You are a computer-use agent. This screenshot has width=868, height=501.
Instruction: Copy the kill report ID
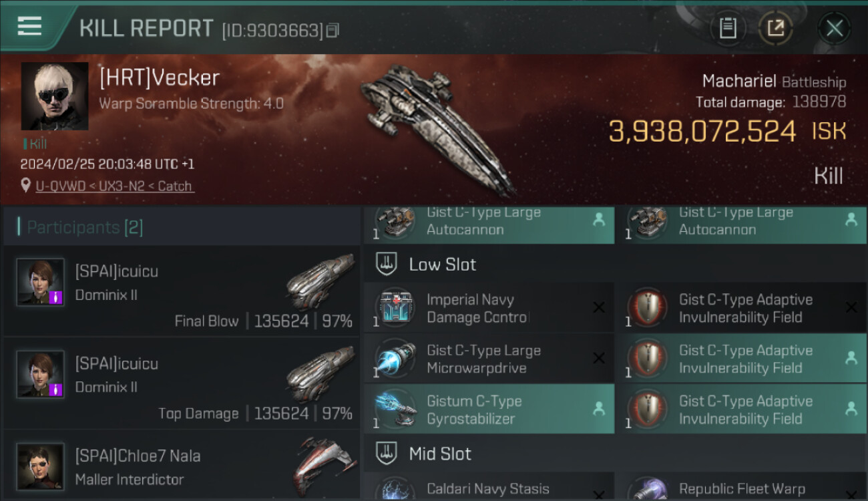(x=333, y=30)
